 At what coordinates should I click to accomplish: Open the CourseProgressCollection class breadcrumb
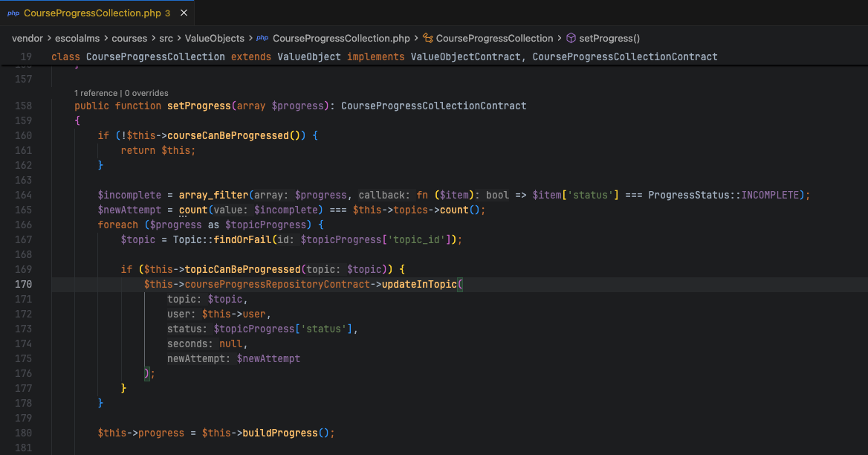coord(494,38)
